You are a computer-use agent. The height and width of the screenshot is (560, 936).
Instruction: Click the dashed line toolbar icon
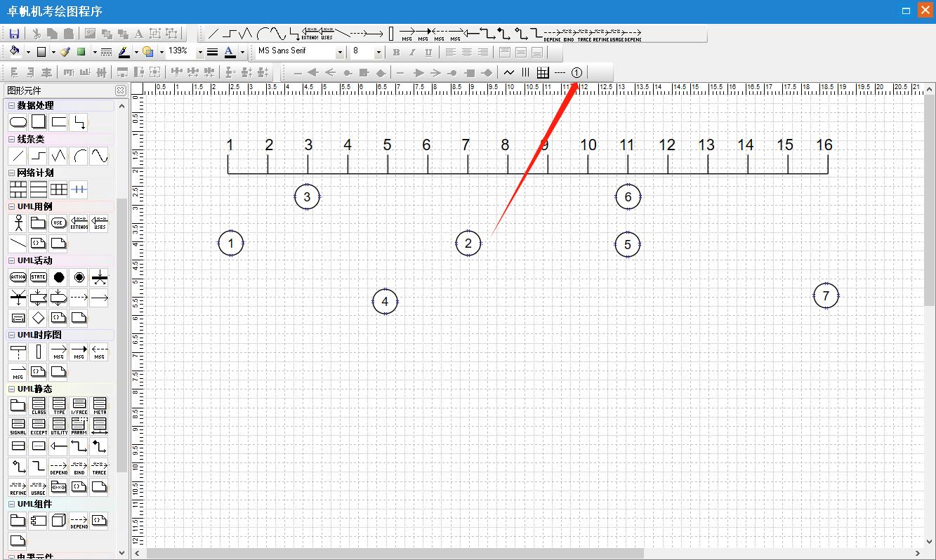[560, 72]
